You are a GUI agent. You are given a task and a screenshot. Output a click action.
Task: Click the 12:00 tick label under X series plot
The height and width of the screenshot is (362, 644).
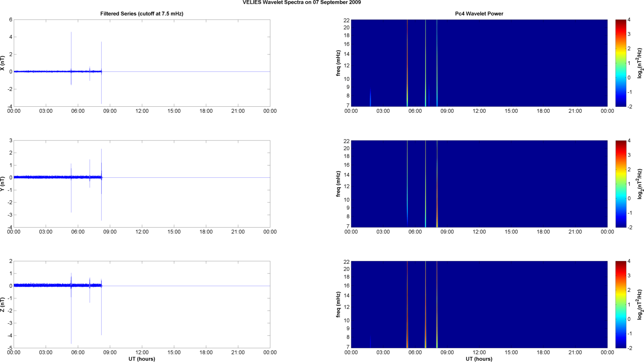click(142, 111)
